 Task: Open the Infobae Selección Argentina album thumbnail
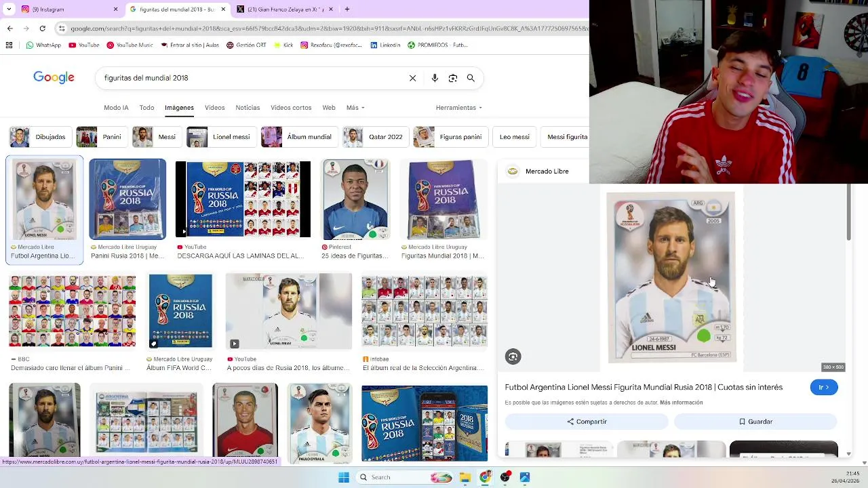click(425, 312)
